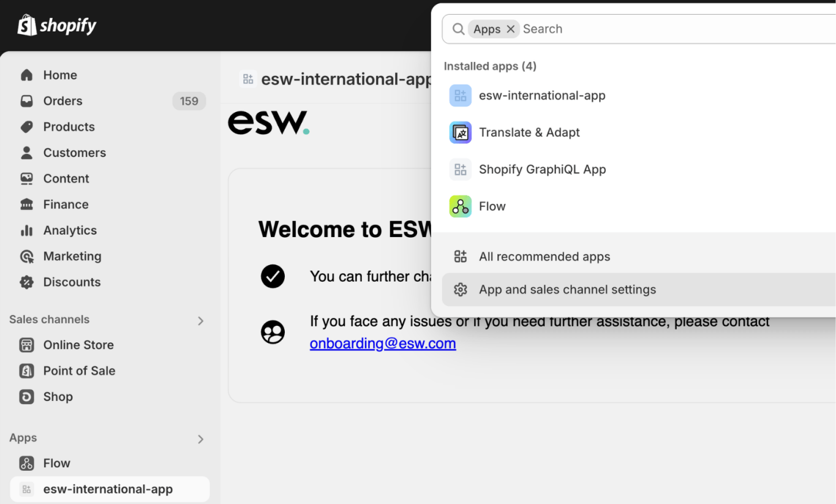Click the Customers person icon
This screenshot has height=504, width=836.
click(26, 152)
